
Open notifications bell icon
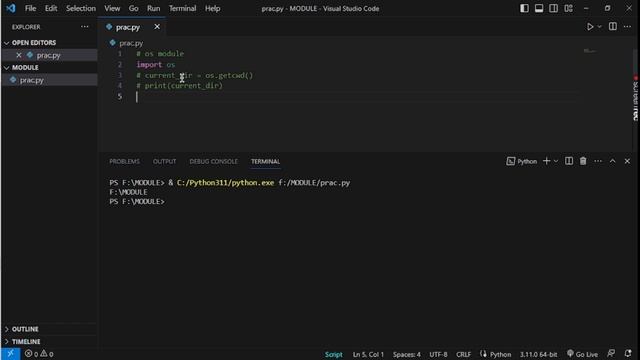click(x=628, y=353)
